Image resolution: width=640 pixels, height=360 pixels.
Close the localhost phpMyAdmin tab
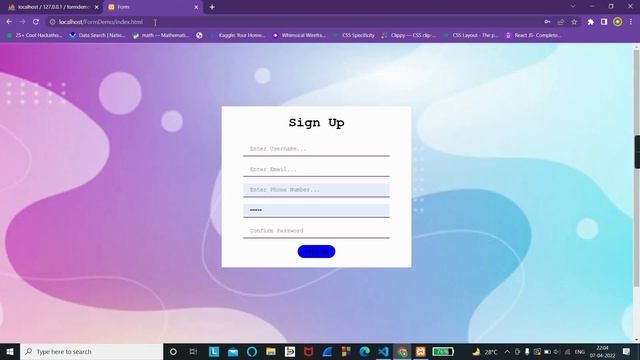pyautogui.click(x=97, y=7)
